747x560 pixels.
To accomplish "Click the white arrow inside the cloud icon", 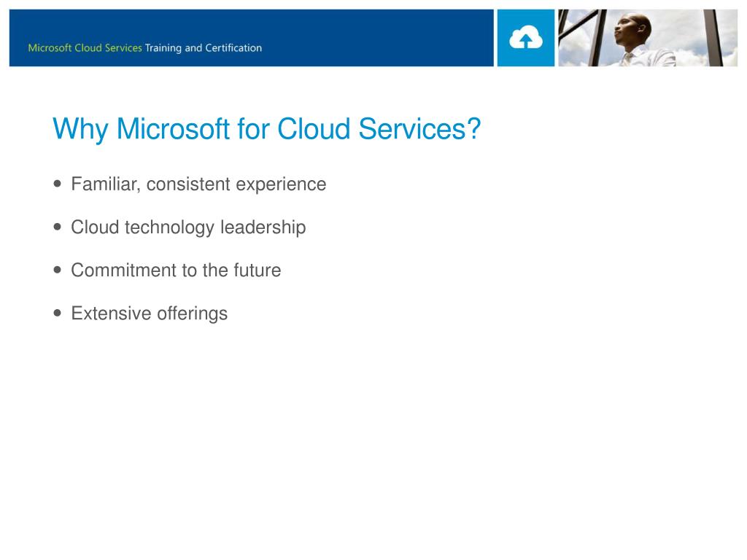I will [525, 42].
